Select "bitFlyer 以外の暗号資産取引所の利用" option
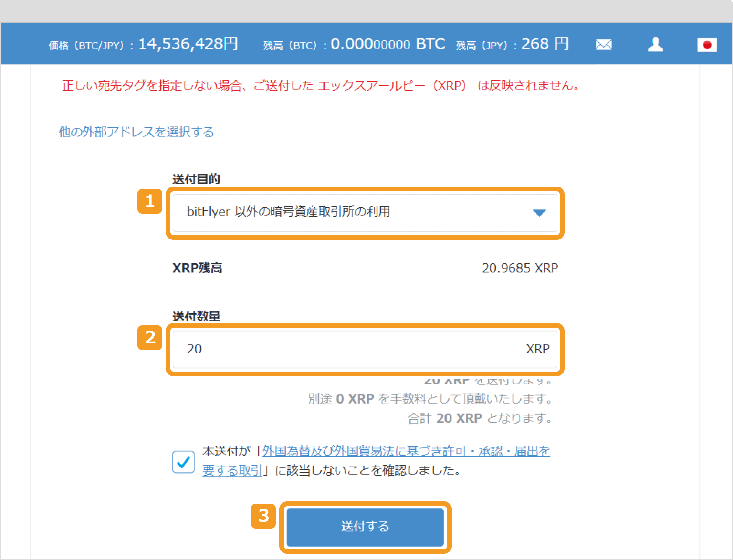The image size is (733, 560). [288, 213]
